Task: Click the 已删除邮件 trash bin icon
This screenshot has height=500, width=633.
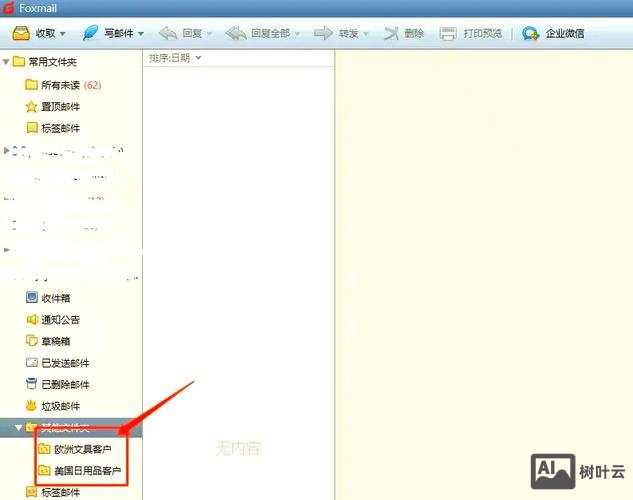Action: click(x=31, y=384)
